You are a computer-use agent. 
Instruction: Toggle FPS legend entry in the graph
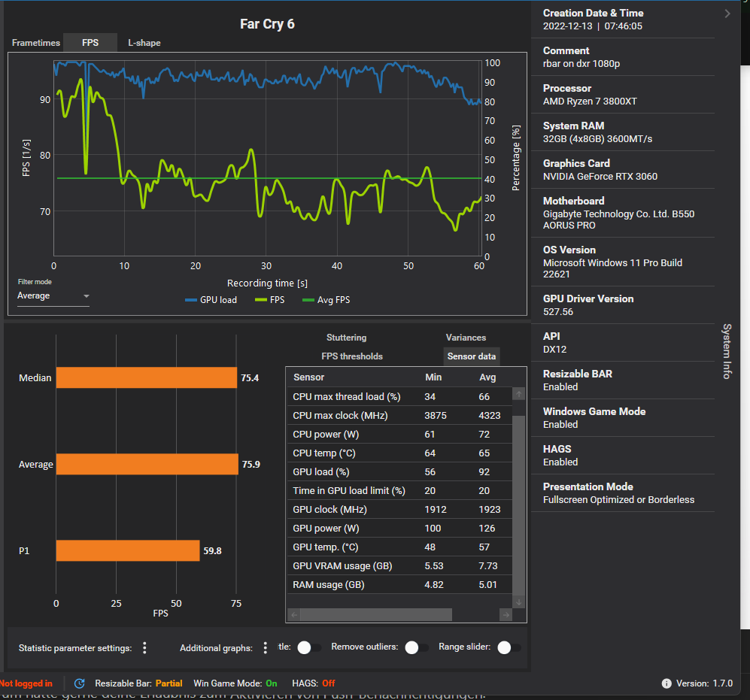(270, 300)
